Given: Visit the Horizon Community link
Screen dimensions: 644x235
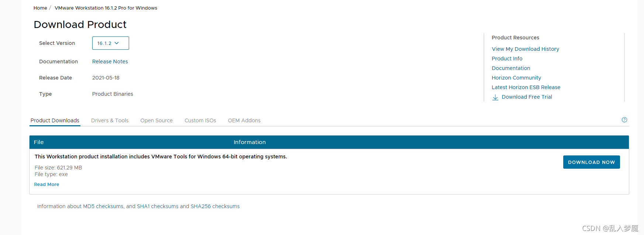Looking at the screenshot, I should 516,78.
